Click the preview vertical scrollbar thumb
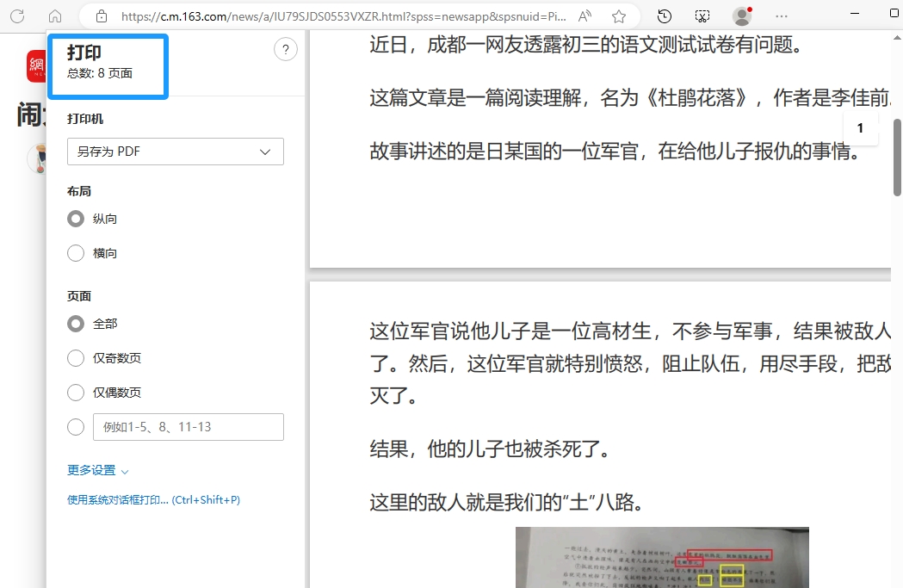903x588 pixels. [x=897, y=158]
